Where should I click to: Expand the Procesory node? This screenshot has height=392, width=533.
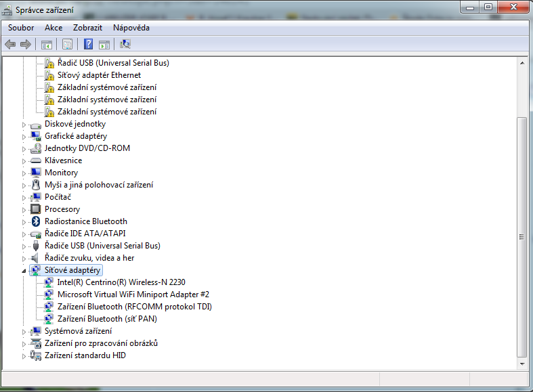click(x=24, y=211)
